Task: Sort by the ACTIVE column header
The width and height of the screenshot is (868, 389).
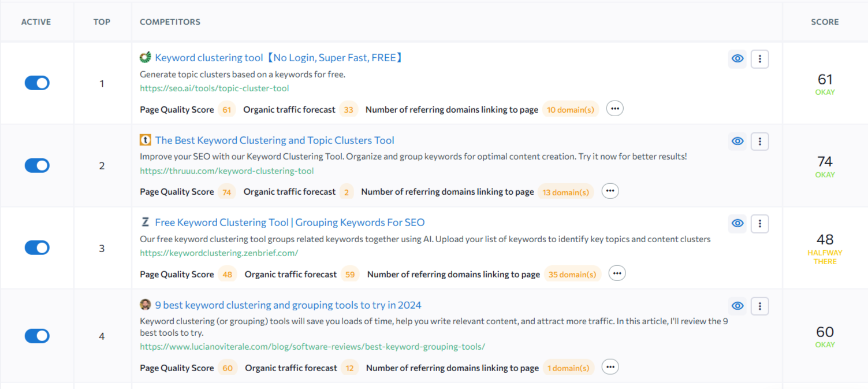Action: [36, 22]
